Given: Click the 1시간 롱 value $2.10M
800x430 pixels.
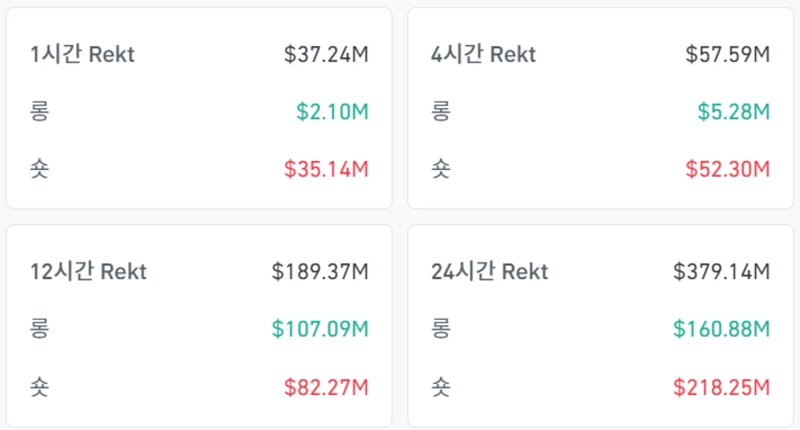Looking at the screenshot, I should [332, 111].
